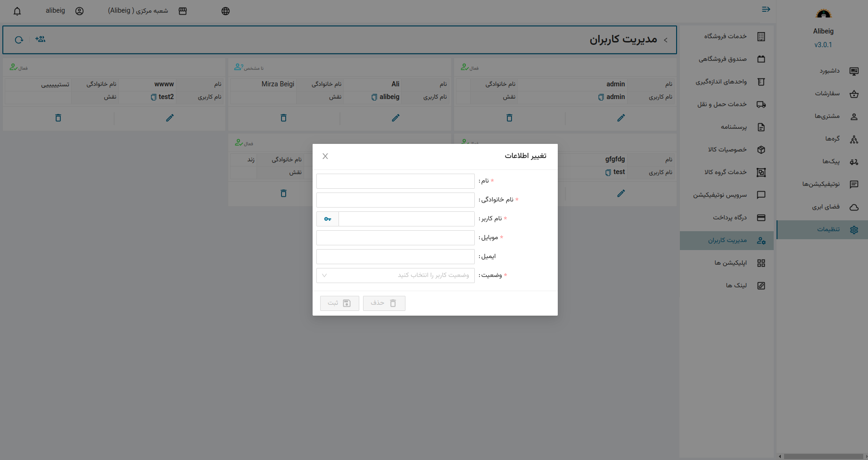Collapse the sidebar using the arrow icon
This screenshot has width=868, height=460.
click(x=766, y=9)
